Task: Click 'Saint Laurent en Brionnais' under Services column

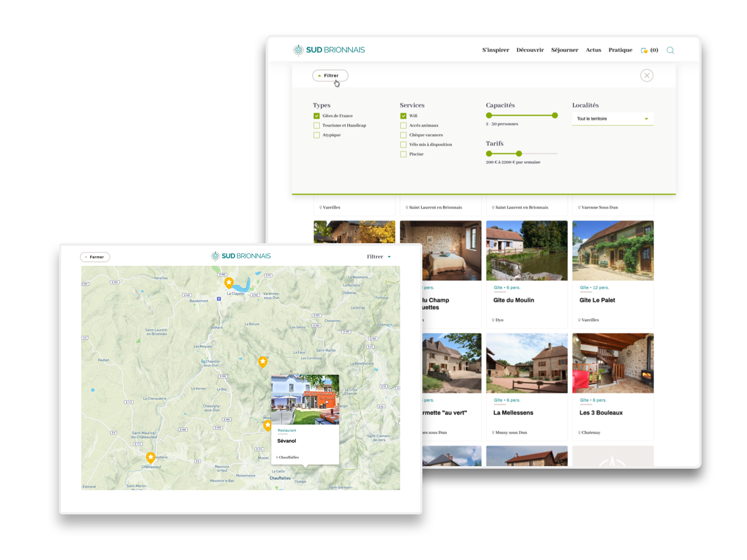Action: click(435, 207)
